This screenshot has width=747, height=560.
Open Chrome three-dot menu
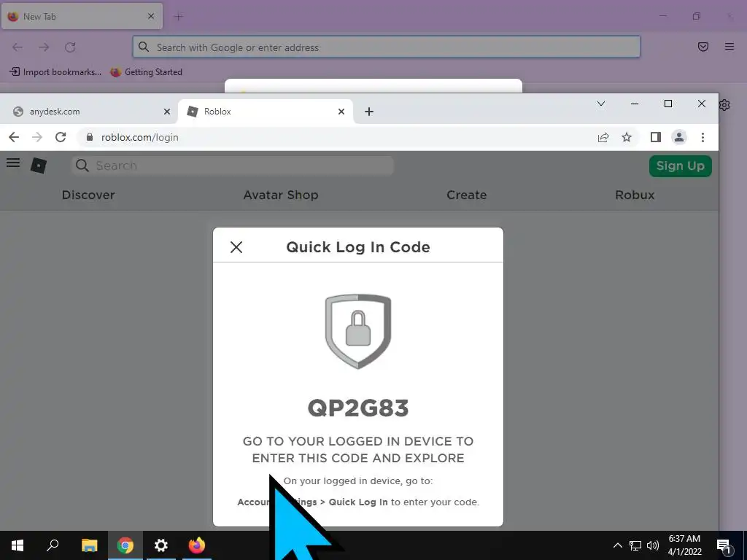click(x=703, y=137)
